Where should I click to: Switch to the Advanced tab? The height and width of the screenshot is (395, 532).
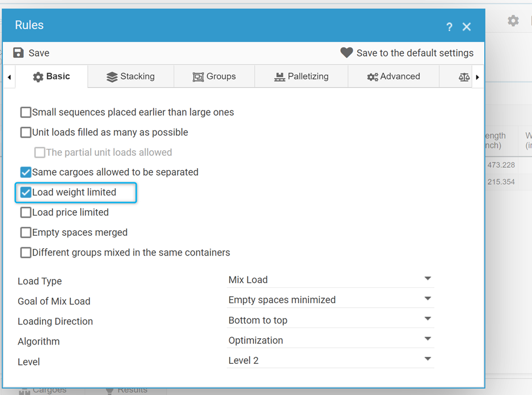[394, 77]
